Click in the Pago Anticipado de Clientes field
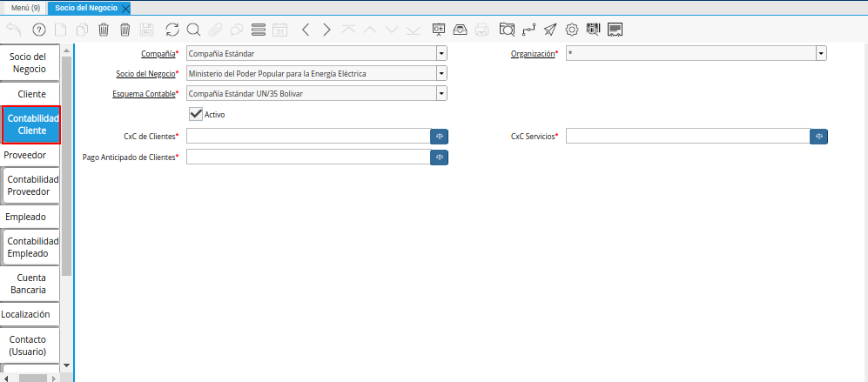This screenshot has height=382, width=868. pyautogui.click(x=308, y=157)
